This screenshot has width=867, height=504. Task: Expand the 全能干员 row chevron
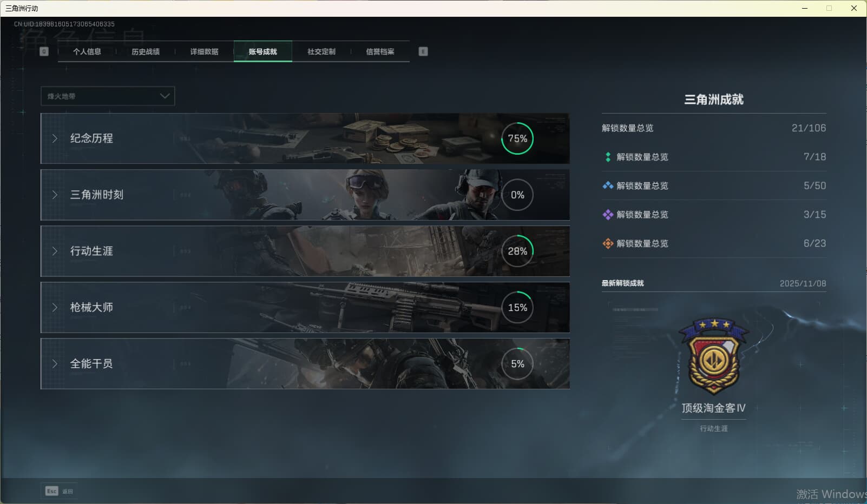55,363
